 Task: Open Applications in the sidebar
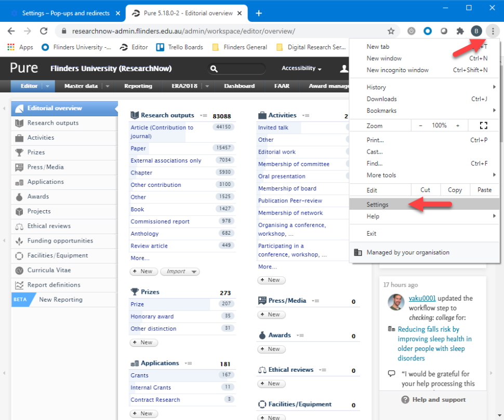[x=64, y=182]
